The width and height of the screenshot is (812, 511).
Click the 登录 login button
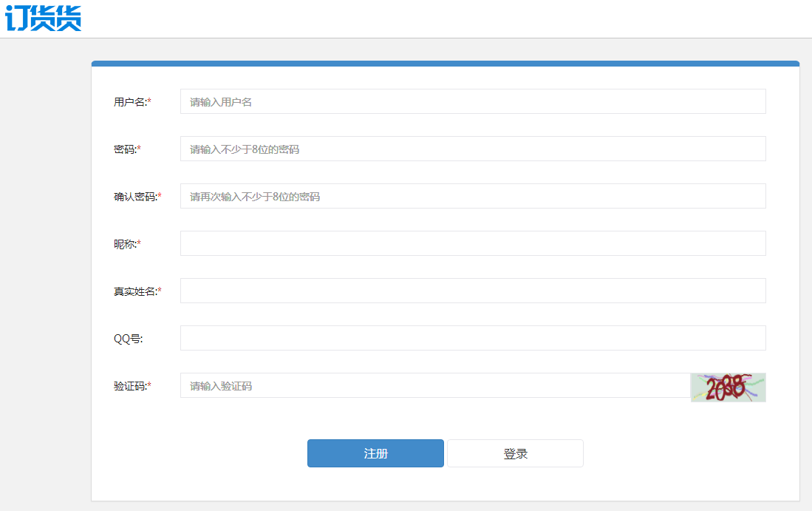pyautogui.click(x=515, y=453)
